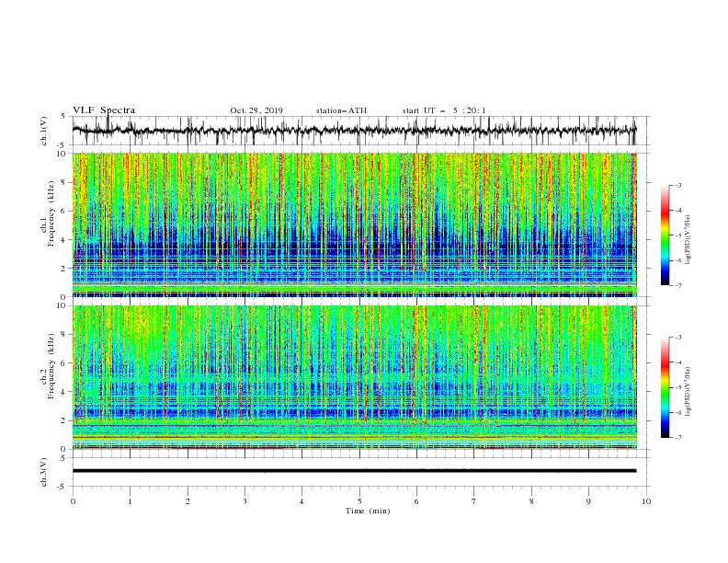The width and height of the screenshot is (728, 563).
Task: Click the ch.2 spectrogram panel
Action: tap(354, 377)
